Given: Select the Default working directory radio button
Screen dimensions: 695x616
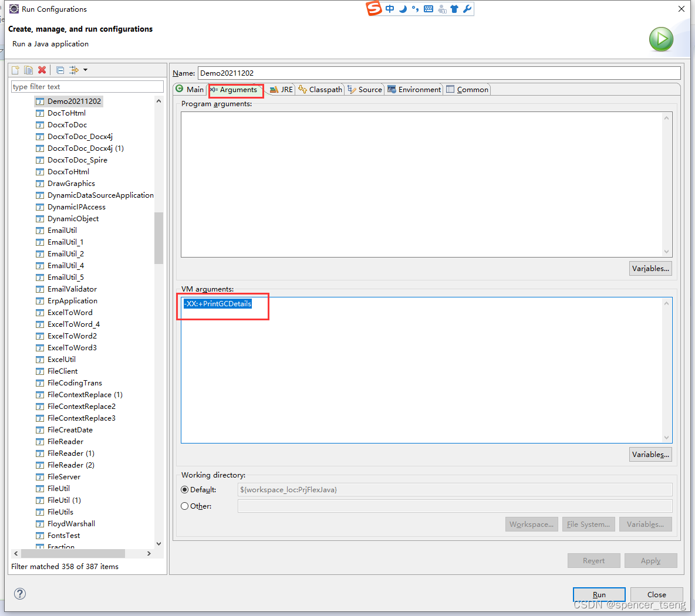Looking at the screenshot, I should (x=184, y=489).
